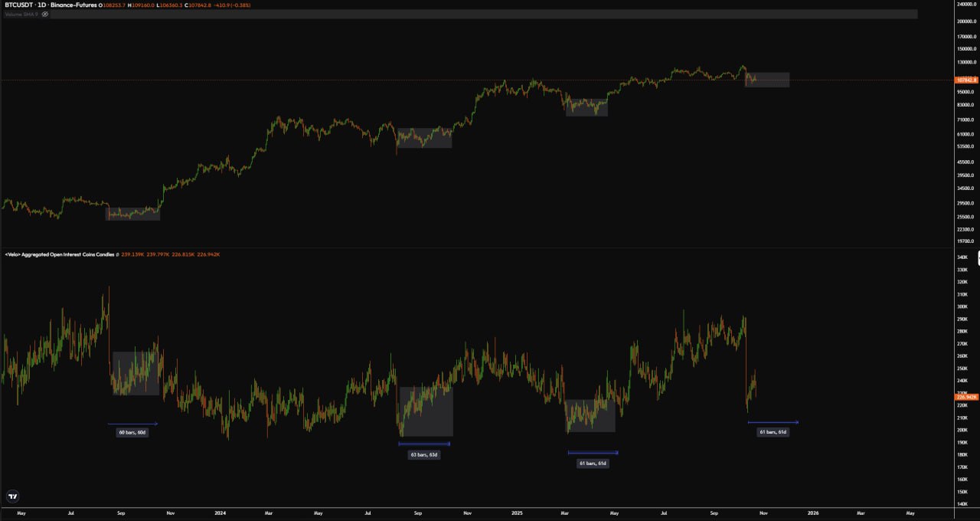Open the BTCUSDT symbol title
Screen dimensions: 980x521
[x=21, y=5]
